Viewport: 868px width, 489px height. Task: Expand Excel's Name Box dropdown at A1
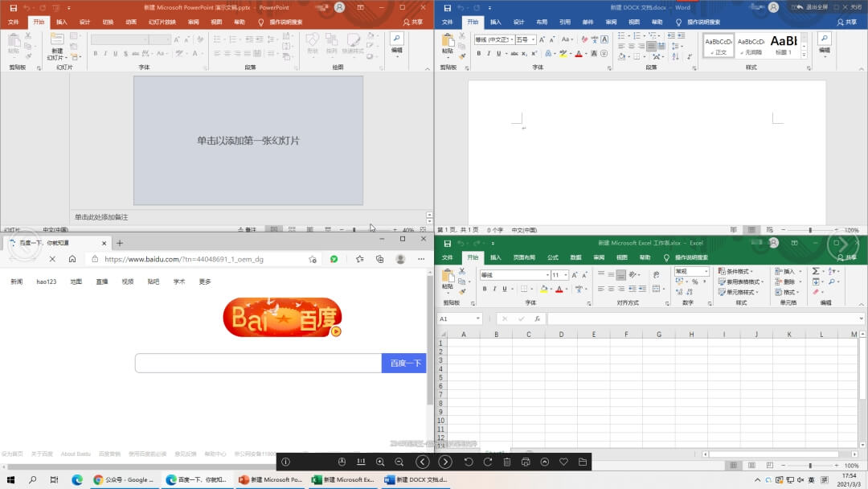pyautogui.click(x=477, y=319)
